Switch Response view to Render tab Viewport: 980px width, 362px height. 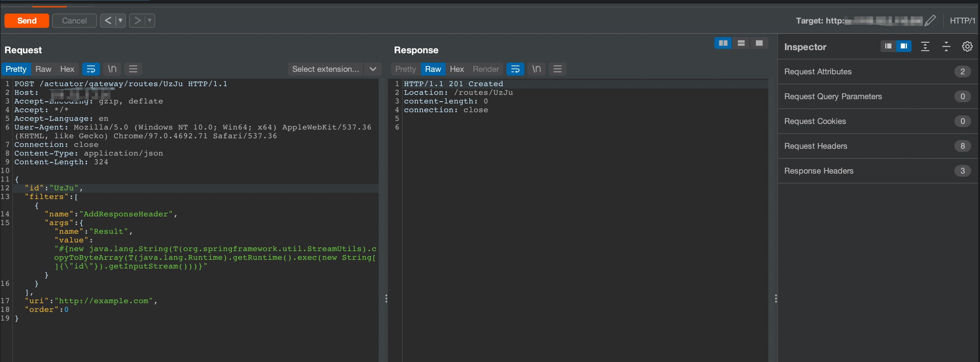pos(486,69)
